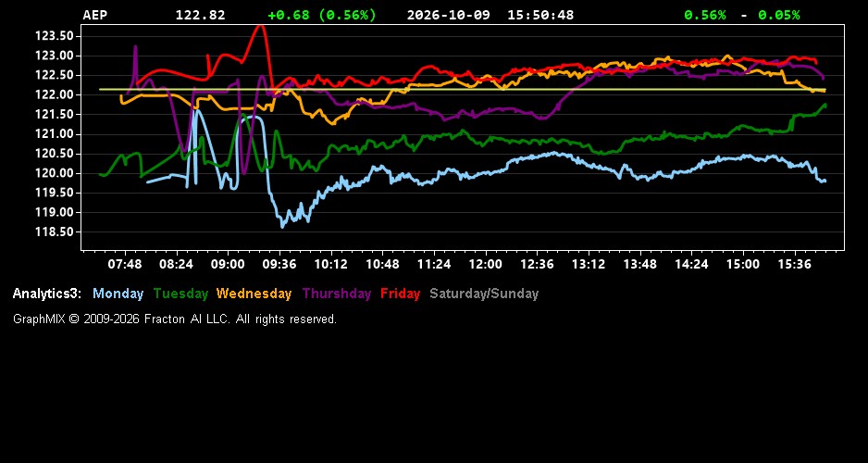The image size is (868, 463).
Task: Click the 10:48 time axis label
Action: coord(382,265)
